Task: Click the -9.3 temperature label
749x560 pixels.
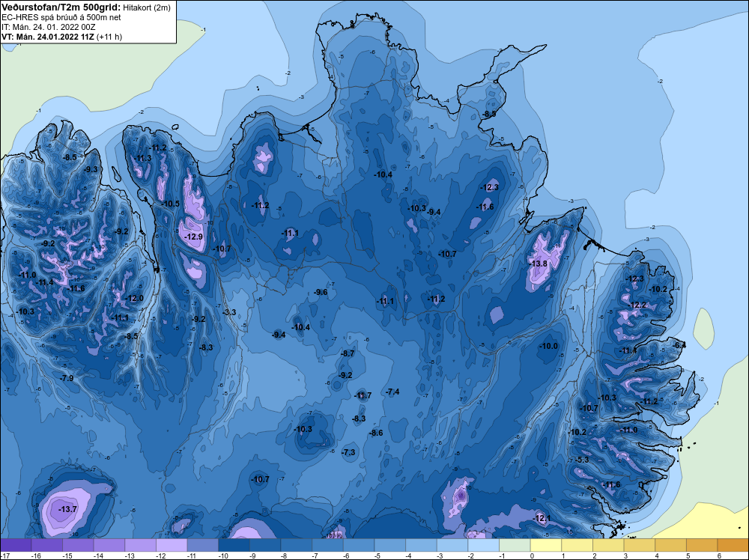Action: point(91,169)
